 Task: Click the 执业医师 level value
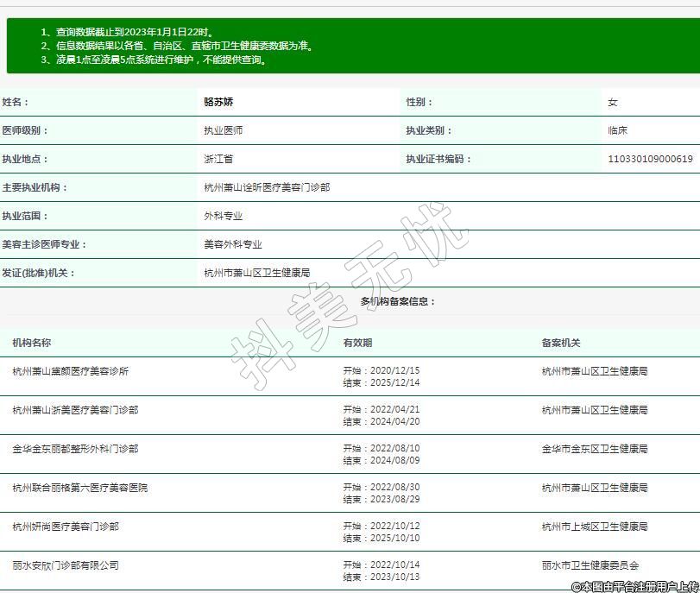[223, 130]
